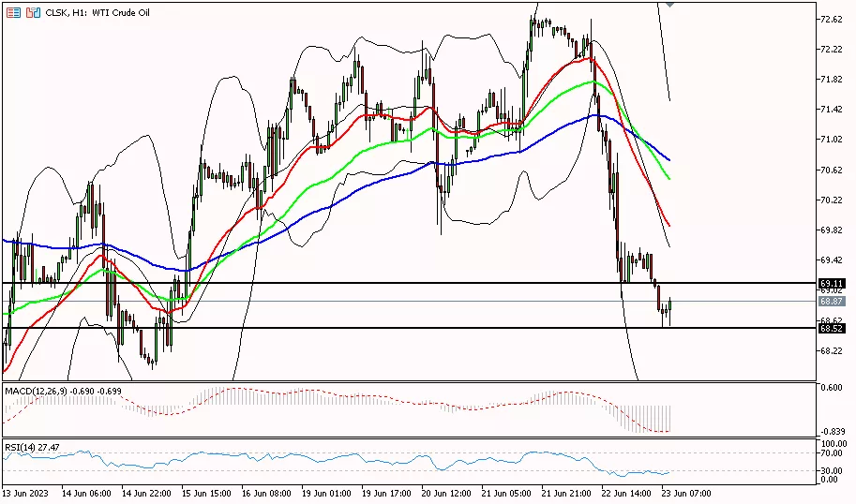Viewport: 856px width, 504px height.
Task: Select the '23 Jun 07:00' time axis label
Action: (x=686, y=493)
